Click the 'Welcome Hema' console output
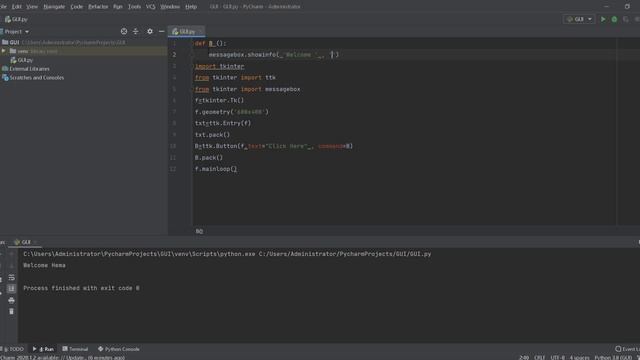This screenshot has height=360, width=640. (44, 265)
